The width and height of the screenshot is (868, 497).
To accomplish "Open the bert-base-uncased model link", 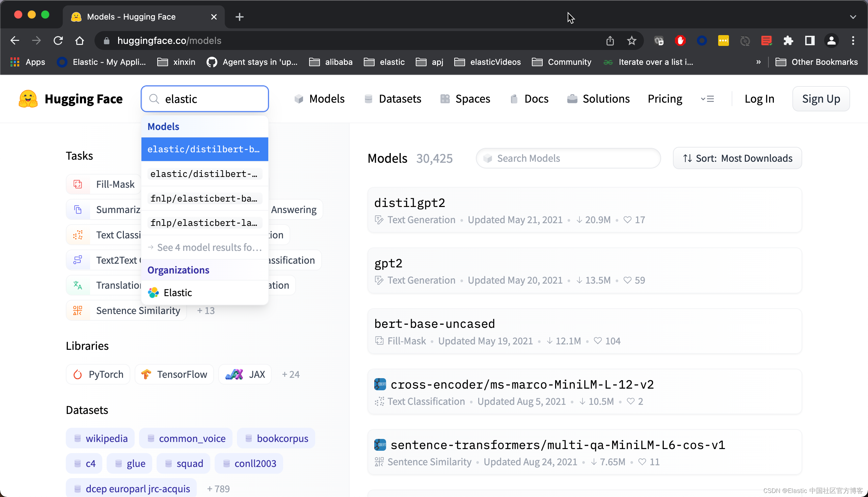I will click(434, 323).
